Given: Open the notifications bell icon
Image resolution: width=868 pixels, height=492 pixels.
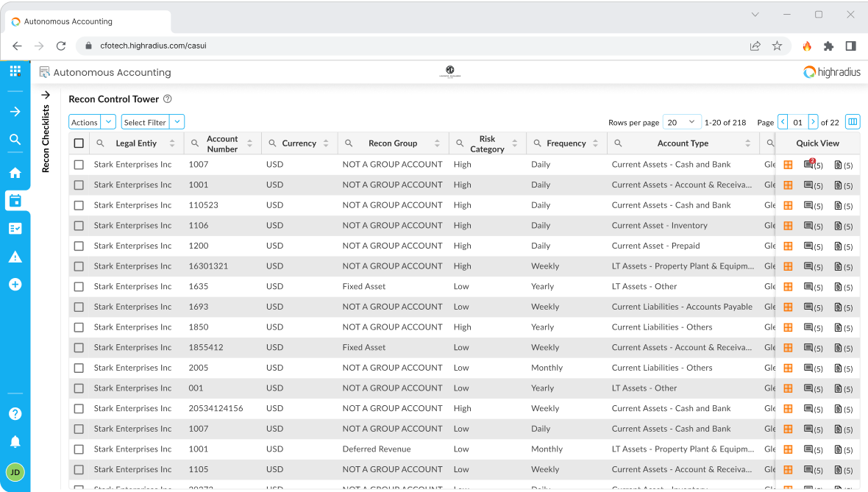Looking at the screenshot, I should (15, 442).
